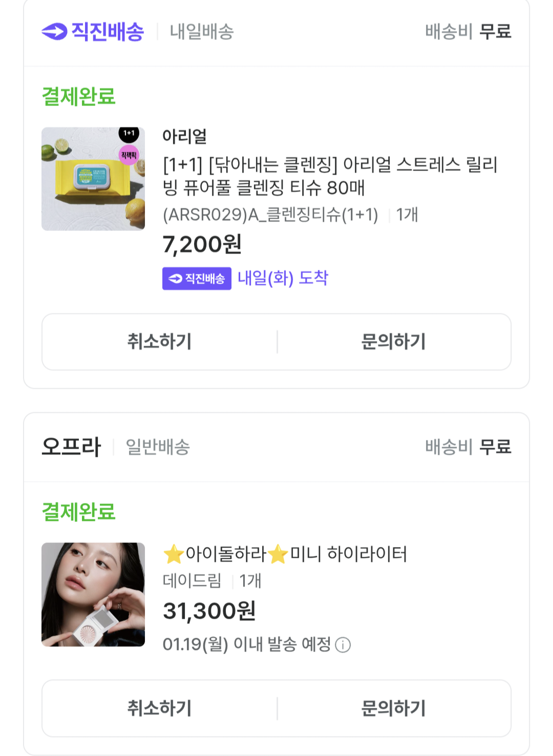553x756 pixels.
Task: Open the 오프라 highlighter product thumbnail
Action: tap(93, 594)
